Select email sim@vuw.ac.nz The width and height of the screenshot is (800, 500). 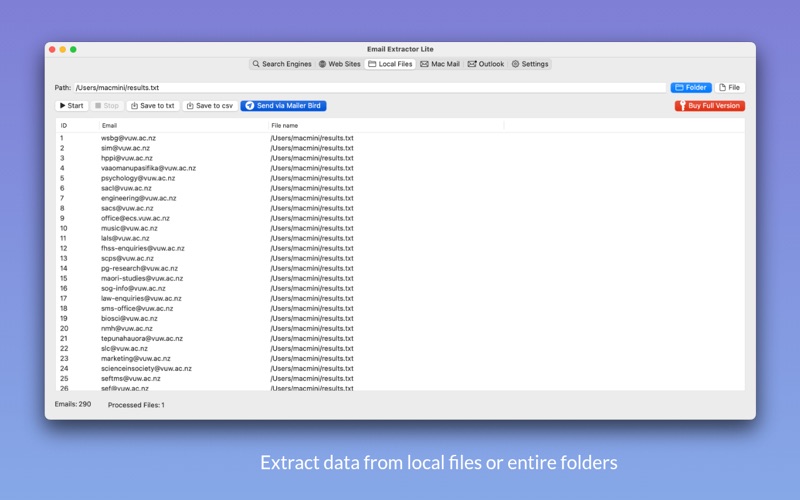coord(125,148)
